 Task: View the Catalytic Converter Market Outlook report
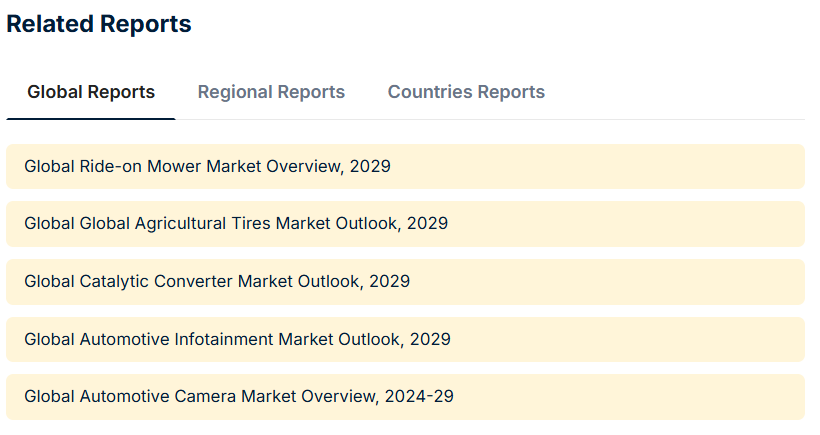click(217, 281)
